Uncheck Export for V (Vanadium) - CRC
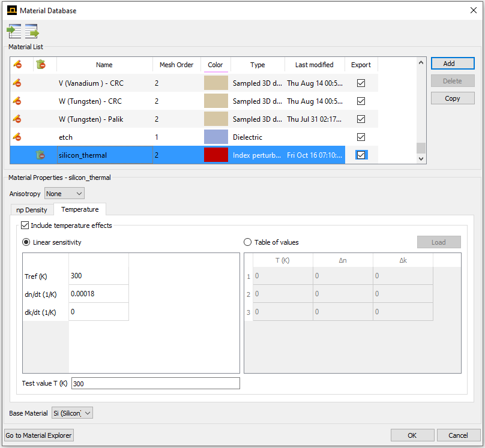 point(361,83)
